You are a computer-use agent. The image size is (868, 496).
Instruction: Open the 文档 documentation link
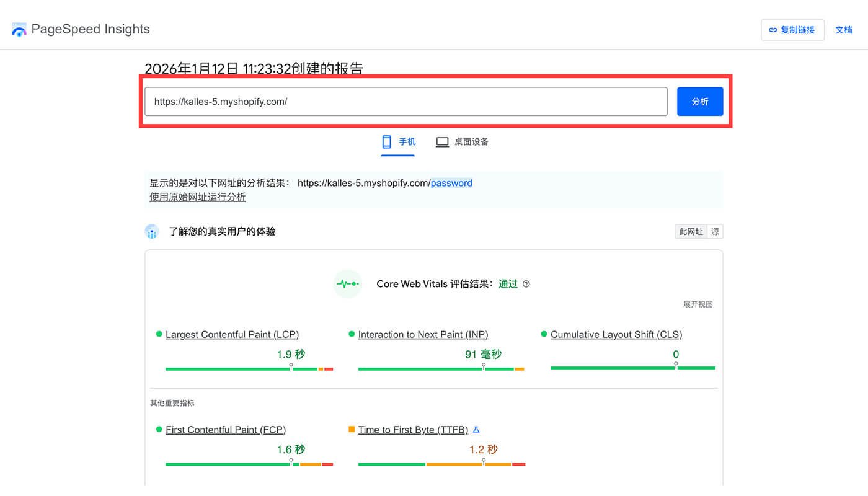click(x=843, y=30)
